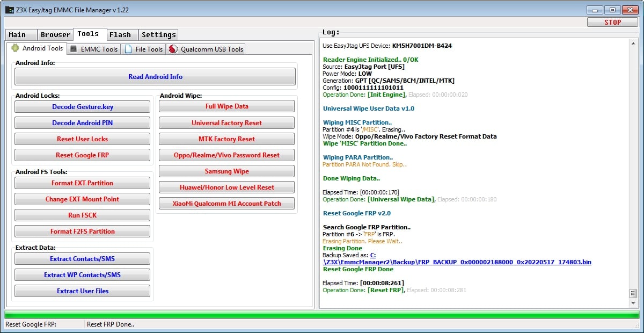644x333 pixels.
Task: Click Universal Factory Reset button
Action: click(226, 123)
